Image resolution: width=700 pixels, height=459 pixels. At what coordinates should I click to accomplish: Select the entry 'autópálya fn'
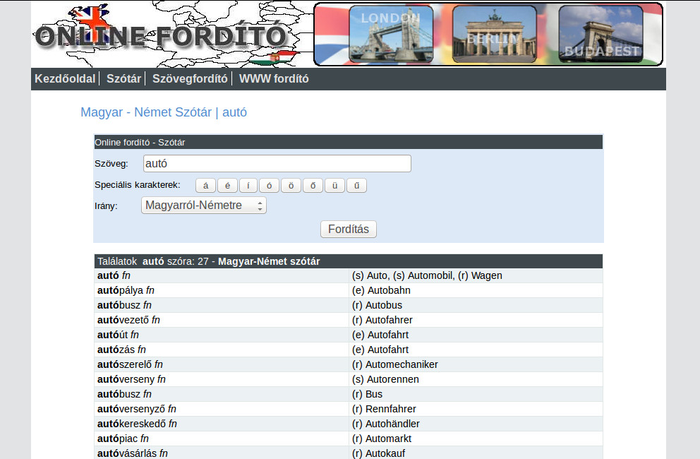pyautogui.click(x=126, y=290)
